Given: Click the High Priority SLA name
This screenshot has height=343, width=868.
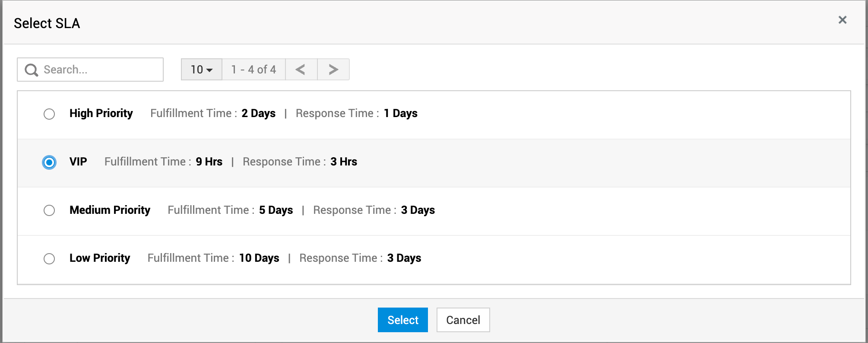Looking at the screenshot, I should coord(101,113).
